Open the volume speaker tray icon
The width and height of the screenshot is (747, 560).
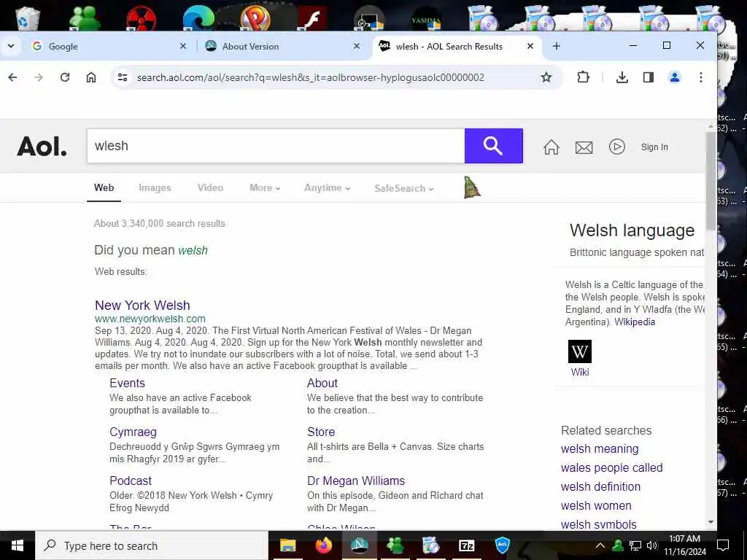(x=652, y=545)
